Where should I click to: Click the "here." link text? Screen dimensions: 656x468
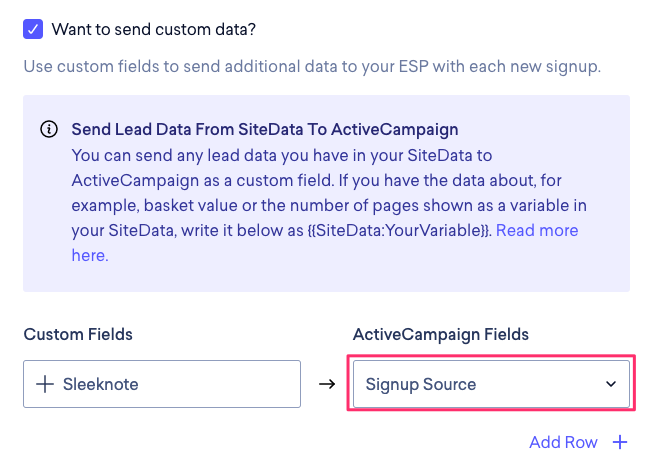90,255
